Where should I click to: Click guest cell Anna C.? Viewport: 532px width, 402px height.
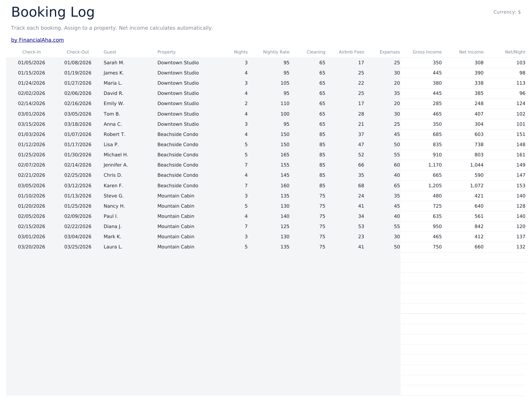(113, 124)
